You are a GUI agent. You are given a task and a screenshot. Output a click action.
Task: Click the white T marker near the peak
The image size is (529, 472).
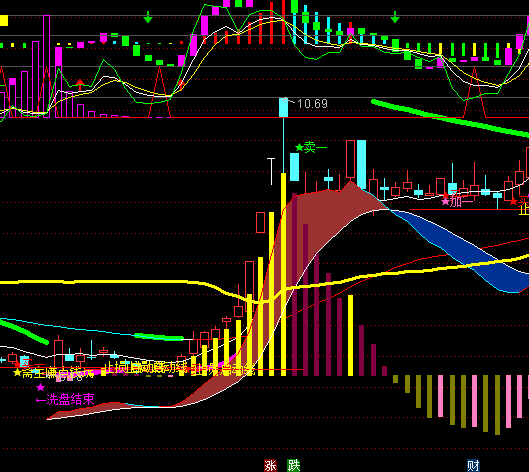pos(271,171)
